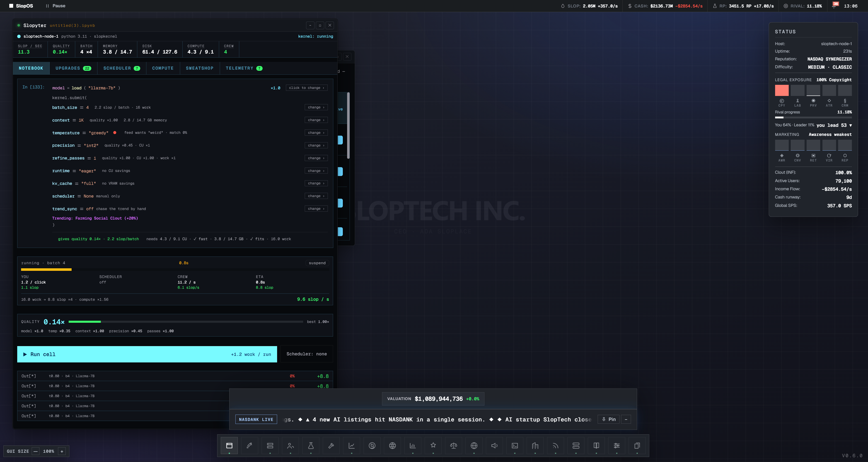The image size is (868, 462).
Task: Switch to the NOTEBOOK tab
Action: pos(31,68)
